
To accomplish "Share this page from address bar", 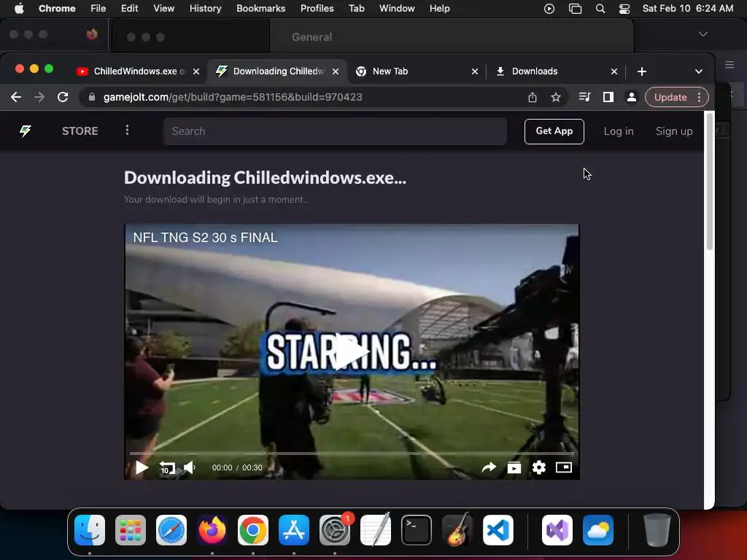I will pos(532,97).
